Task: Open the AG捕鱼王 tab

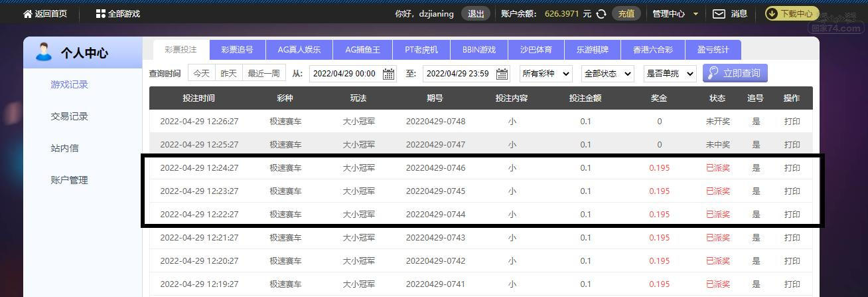Action: [x=363, y=50]
